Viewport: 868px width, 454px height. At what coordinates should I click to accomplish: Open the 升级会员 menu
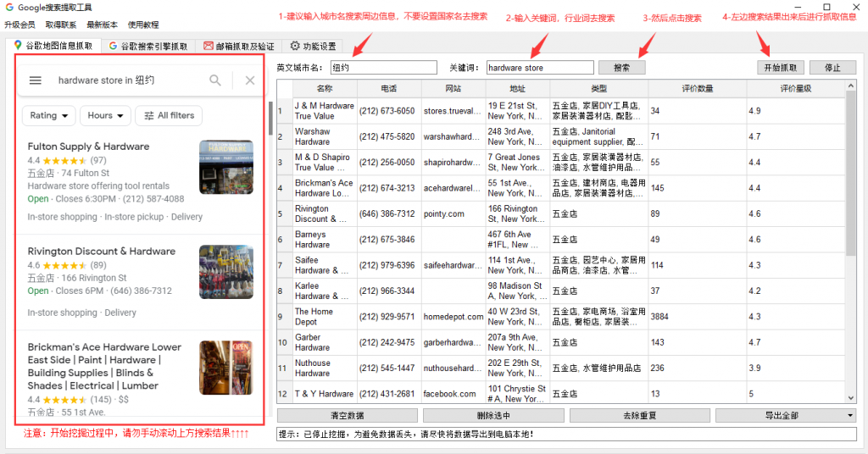19,25
